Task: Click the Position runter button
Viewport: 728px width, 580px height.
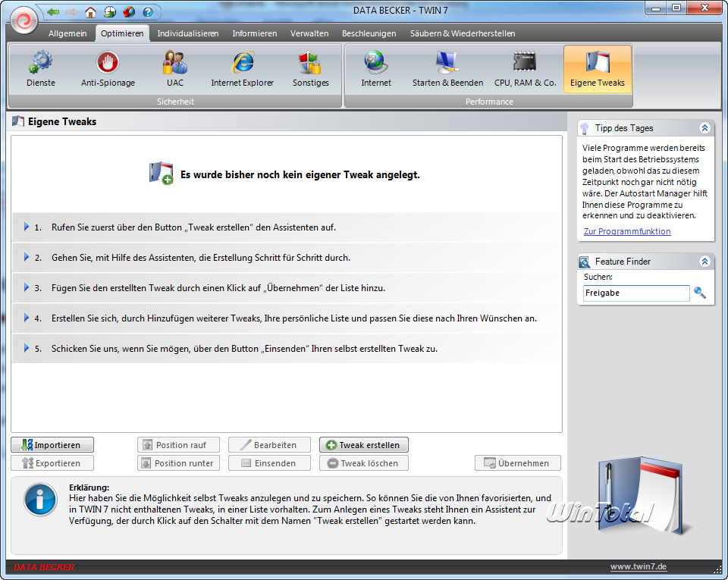Action: click(178, 463)
